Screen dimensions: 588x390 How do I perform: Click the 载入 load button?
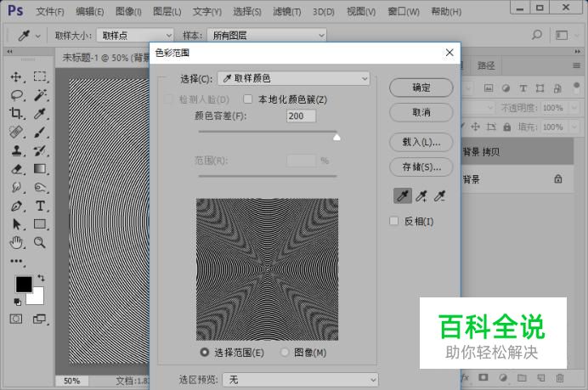pyautogui.click(x=421, y=142)
